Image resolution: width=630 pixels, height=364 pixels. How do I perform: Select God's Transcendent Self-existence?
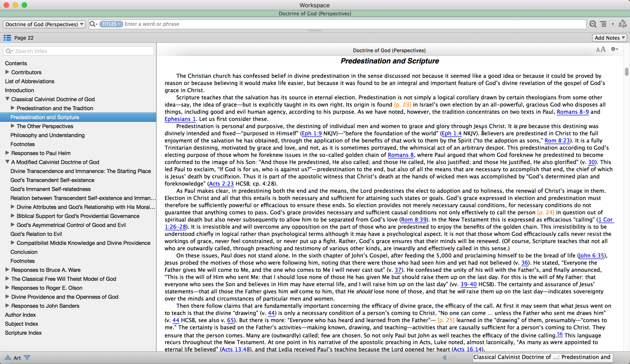tap(52, 180)
